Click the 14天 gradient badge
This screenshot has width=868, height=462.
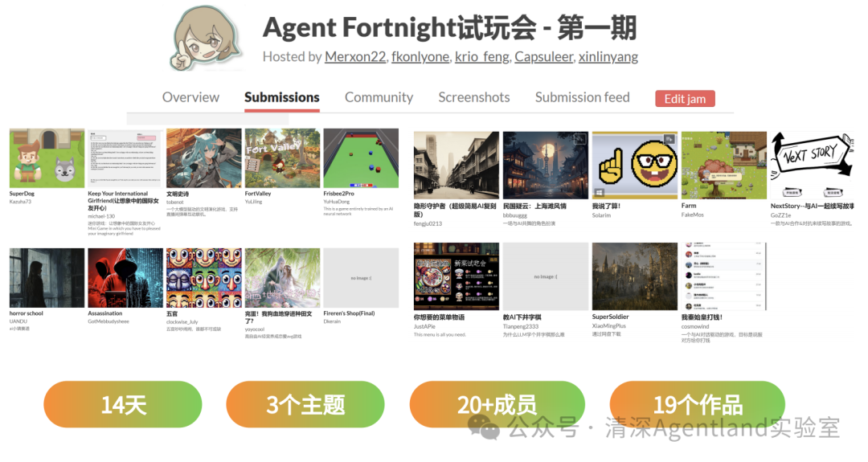coord(123,404)
